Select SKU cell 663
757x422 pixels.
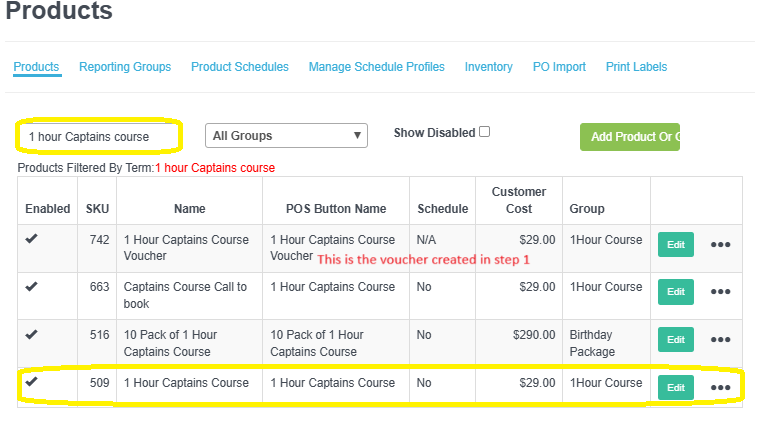click(x=99, y=287)
